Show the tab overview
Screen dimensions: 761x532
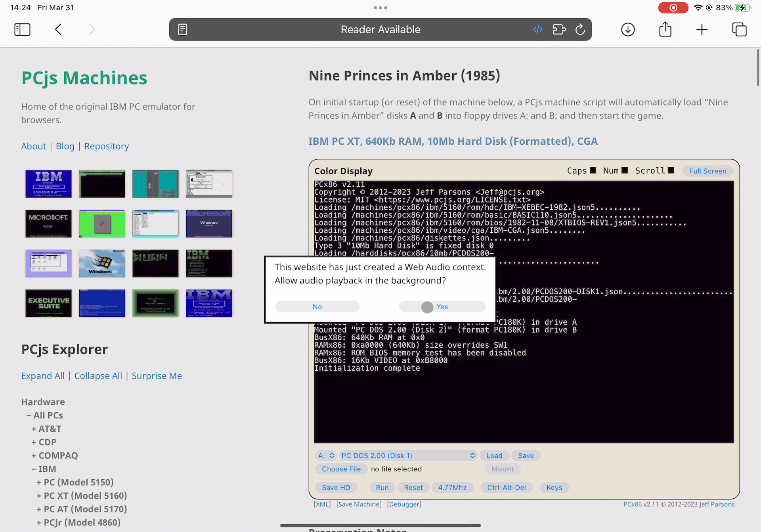pos(739,29)
